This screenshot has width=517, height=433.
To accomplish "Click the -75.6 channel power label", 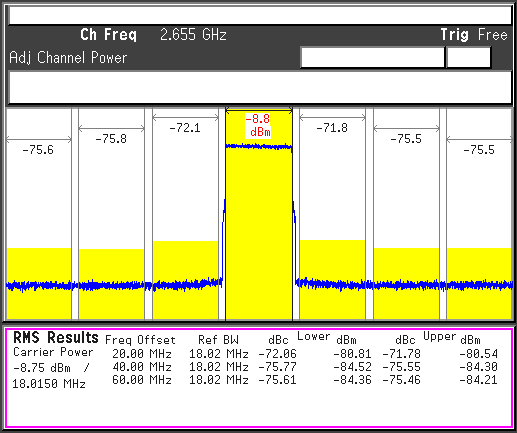I will pyautogui.click(x=38, y=150).
